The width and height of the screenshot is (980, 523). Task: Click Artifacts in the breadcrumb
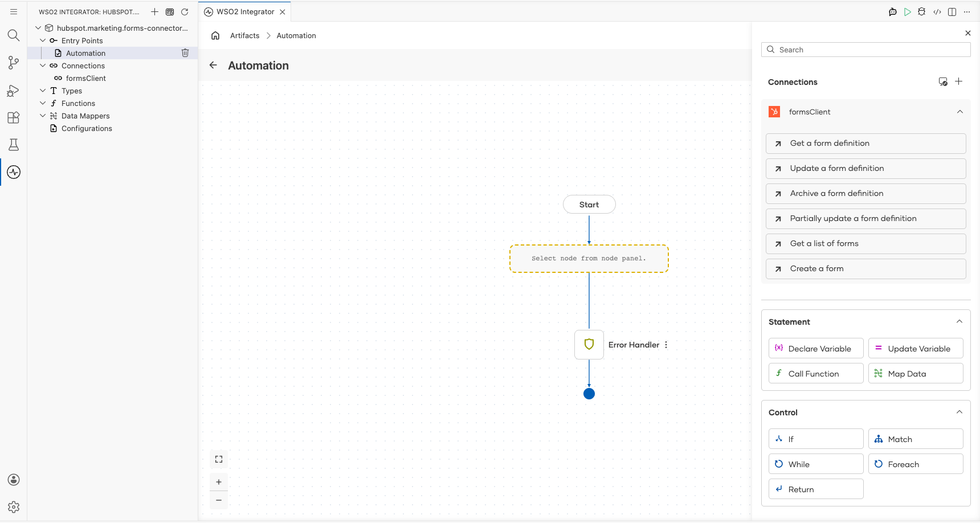(244, 35)
